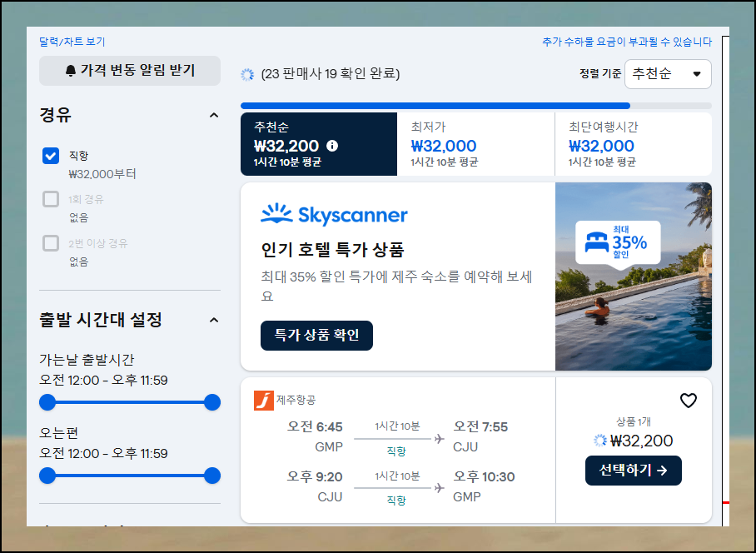
Task: Click the ₩32,000부터 price under 직항
Action: [102, 174]
